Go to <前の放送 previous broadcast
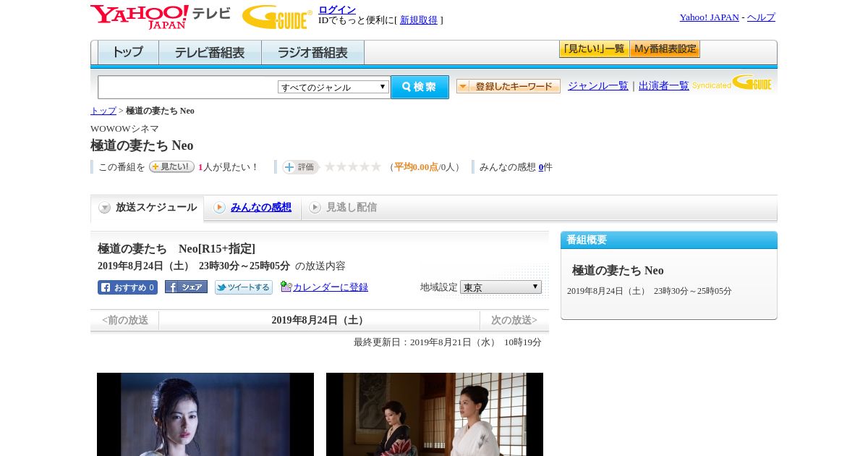Viewport: 868px width, 456px height. [125, 321]
